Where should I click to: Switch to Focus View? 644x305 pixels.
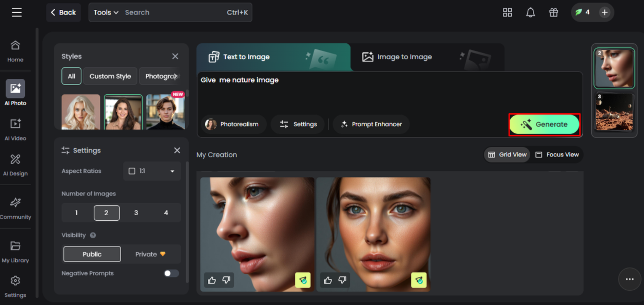pos(557,154)
